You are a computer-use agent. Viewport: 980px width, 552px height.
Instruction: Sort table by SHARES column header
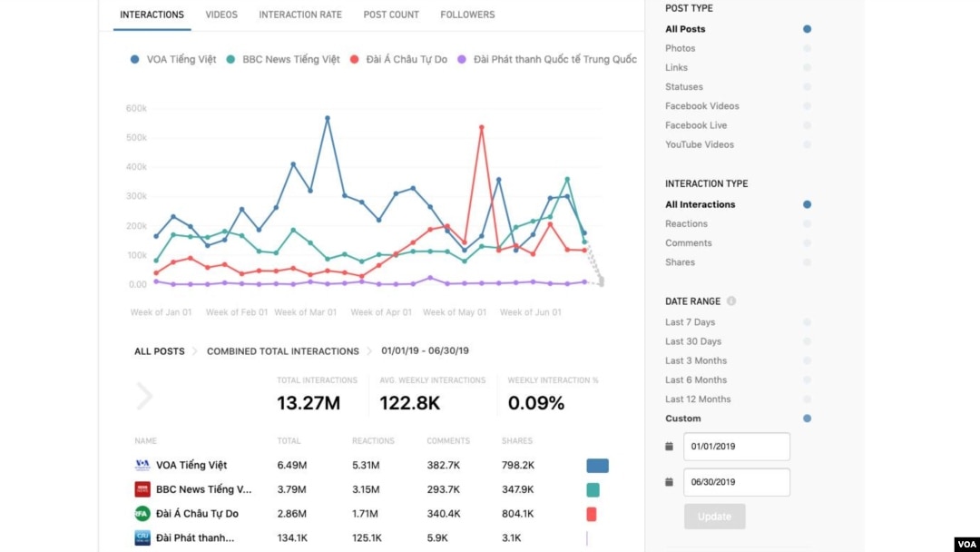coord(517,440)
